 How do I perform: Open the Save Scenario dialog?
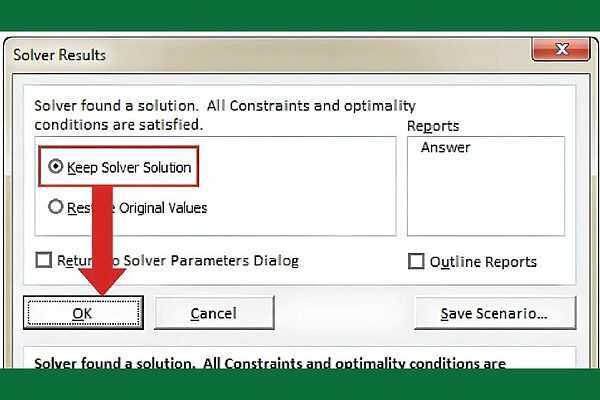click(x=495, y=313)
